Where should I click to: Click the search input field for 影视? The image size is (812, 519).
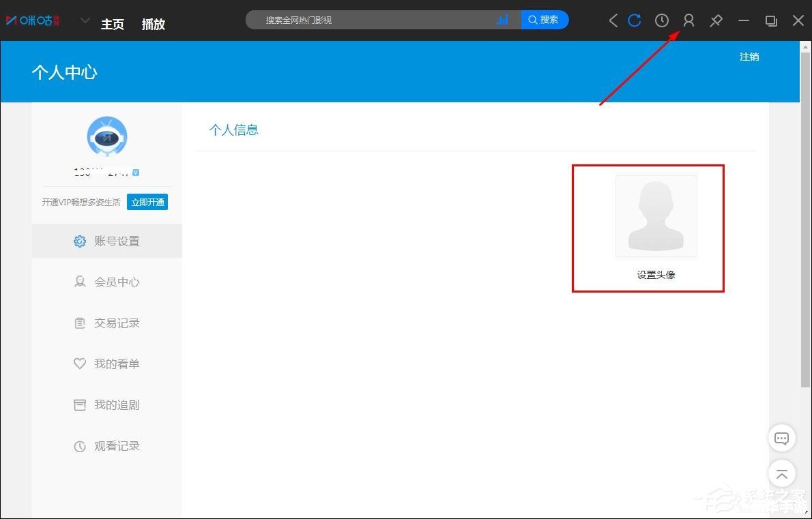[x=378, y=20]
